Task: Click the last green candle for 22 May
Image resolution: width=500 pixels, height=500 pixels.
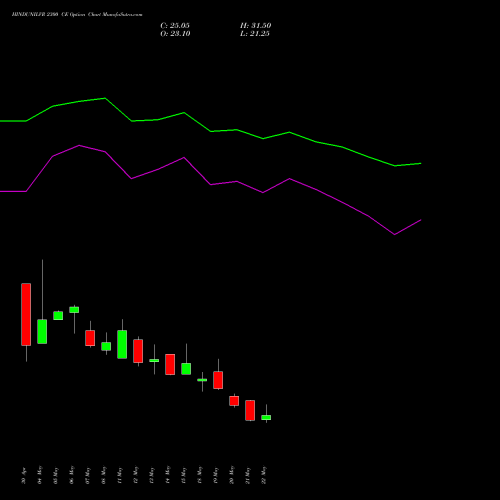Action: coord(266,417)
